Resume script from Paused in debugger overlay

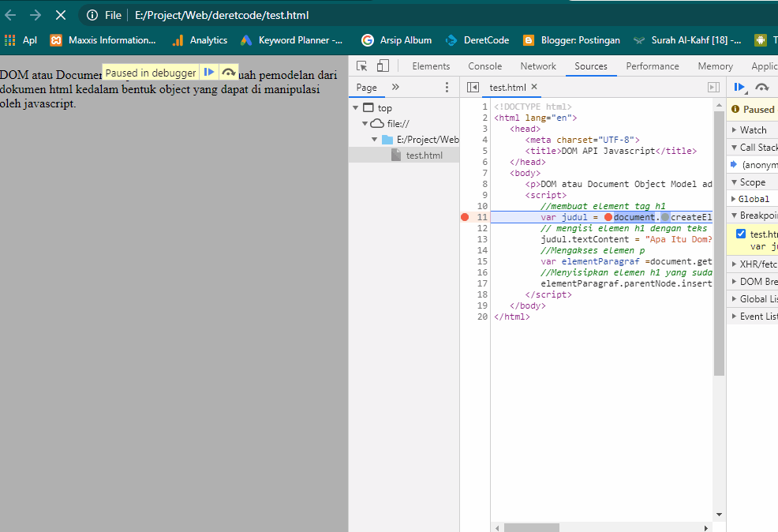click(209, 73)
